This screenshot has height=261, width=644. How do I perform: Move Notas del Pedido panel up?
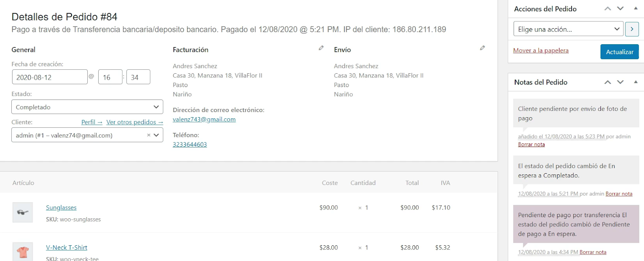click(608, 82)
